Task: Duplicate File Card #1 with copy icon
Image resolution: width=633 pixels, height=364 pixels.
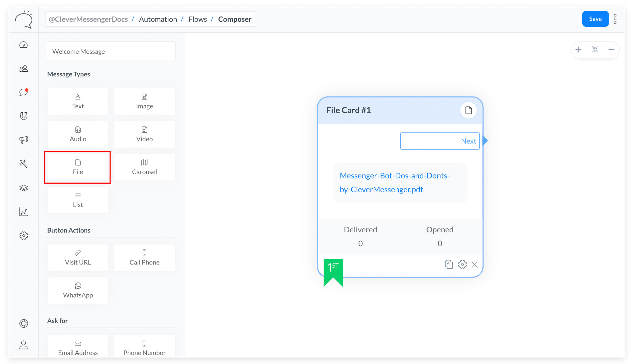Action: click(x=449, y=264)
